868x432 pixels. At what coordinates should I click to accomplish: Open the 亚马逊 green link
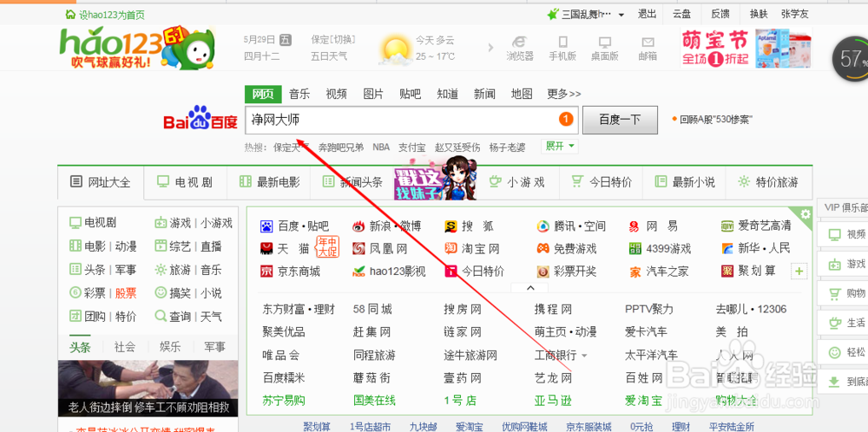[x=554, y=400]
